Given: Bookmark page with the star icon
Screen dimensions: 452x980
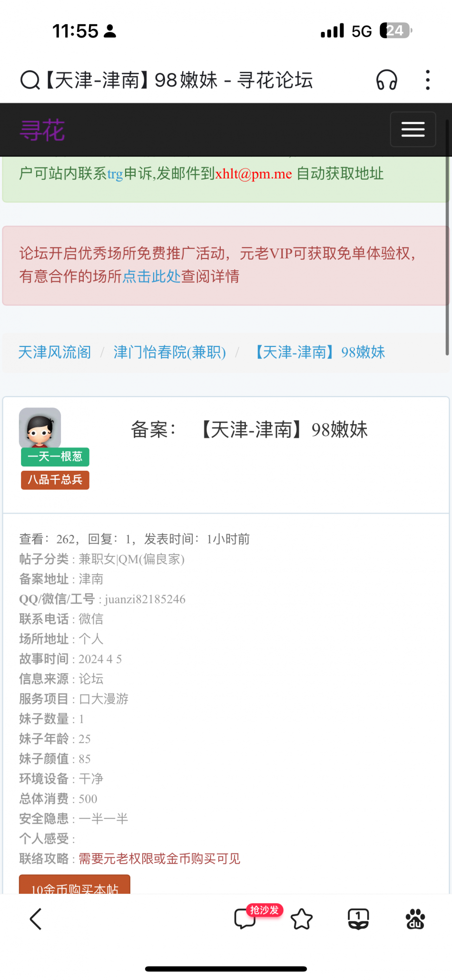Looking at the screenshot, I should [x=302, y=919].
